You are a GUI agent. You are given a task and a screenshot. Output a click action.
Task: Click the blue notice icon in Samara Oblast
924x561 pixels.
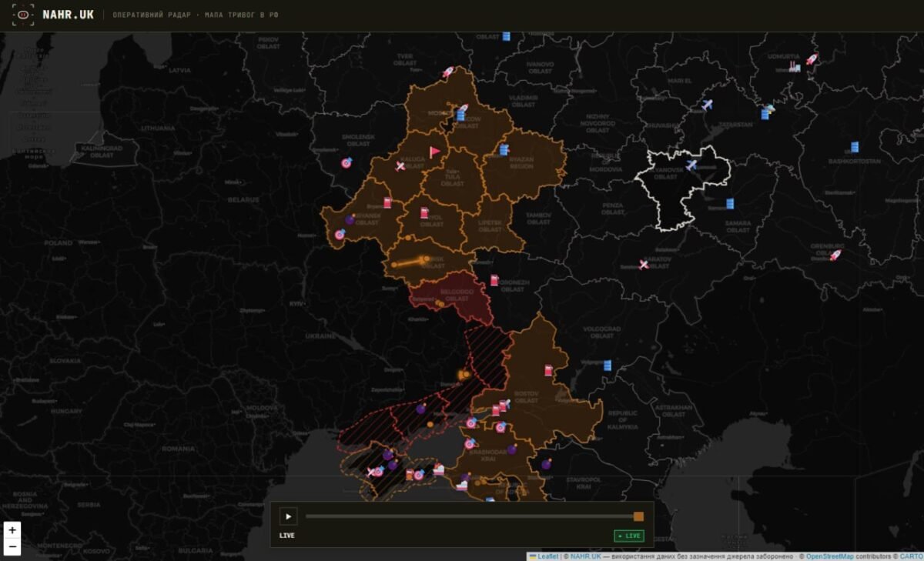click(x=730, y=204)
